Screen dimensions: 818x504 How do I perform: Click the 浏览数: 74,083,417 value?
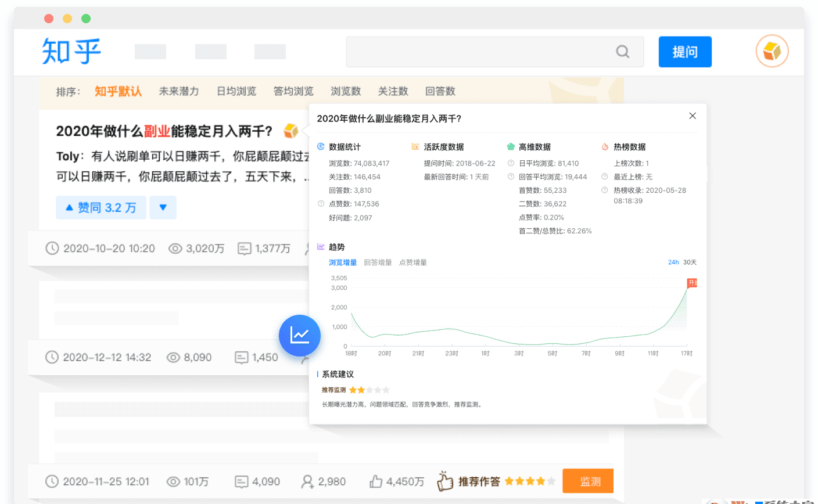coord(359,163)
